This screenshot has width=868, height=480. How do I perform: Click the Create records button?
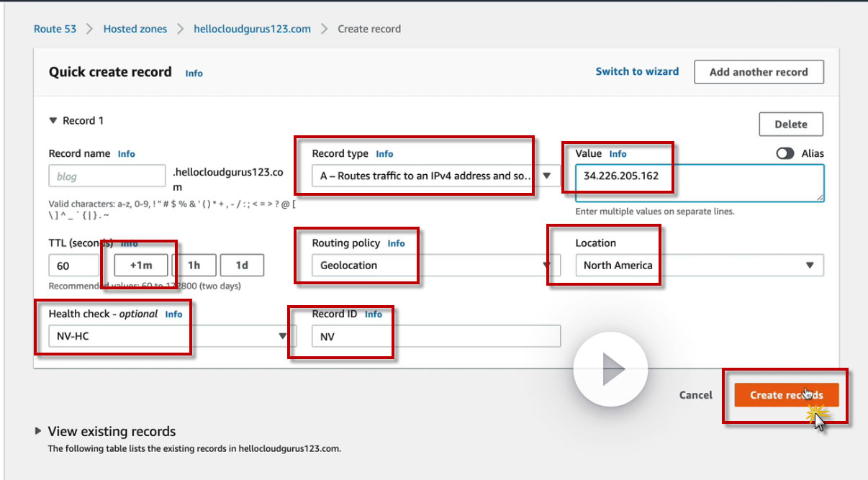tap(787, 395)
